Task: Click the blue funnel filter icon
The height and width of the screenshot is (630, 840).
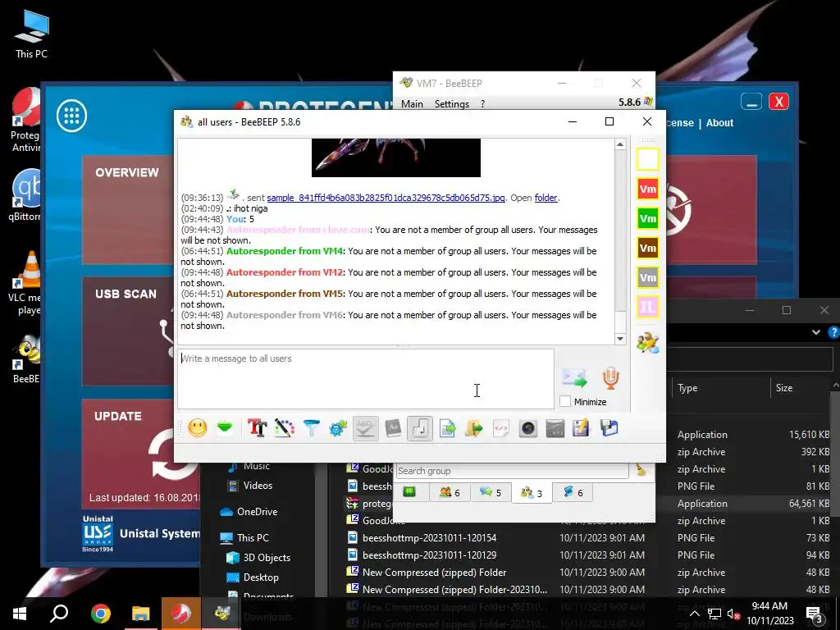Action: 311,428
